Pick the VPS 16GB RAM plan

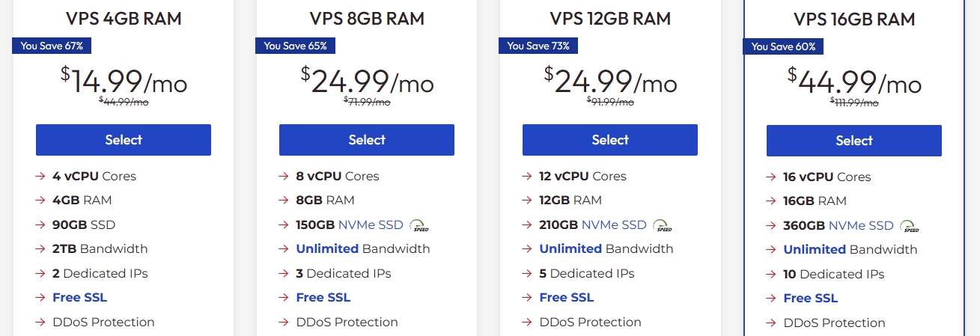[x=853, y=141]
